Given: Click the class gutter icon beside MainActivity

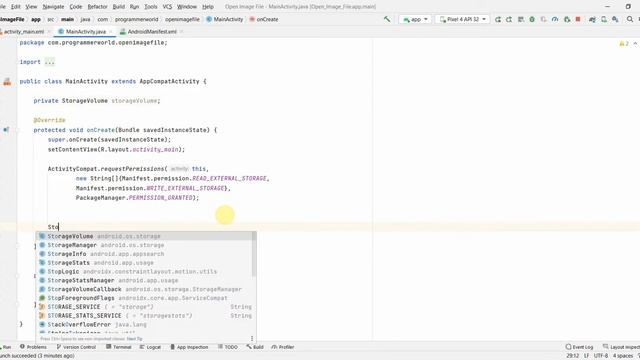Looking at the screenshot, I should (7, 82).
